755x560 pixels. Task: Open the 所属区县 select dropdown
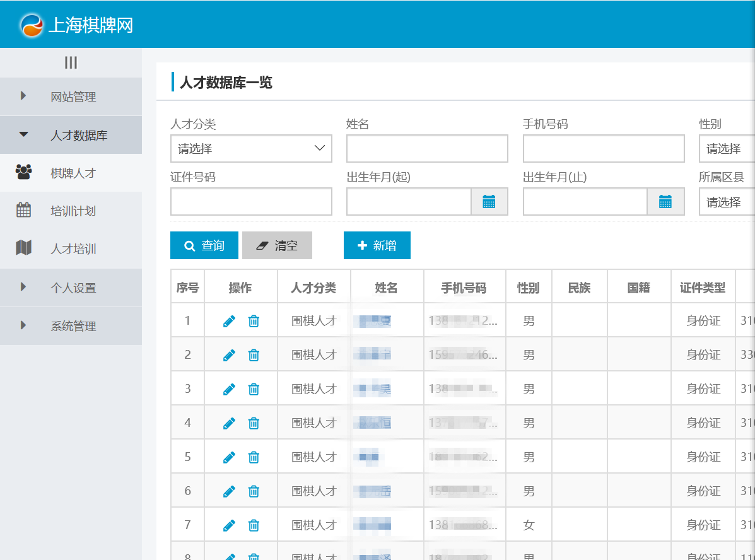tap(727, 202)
